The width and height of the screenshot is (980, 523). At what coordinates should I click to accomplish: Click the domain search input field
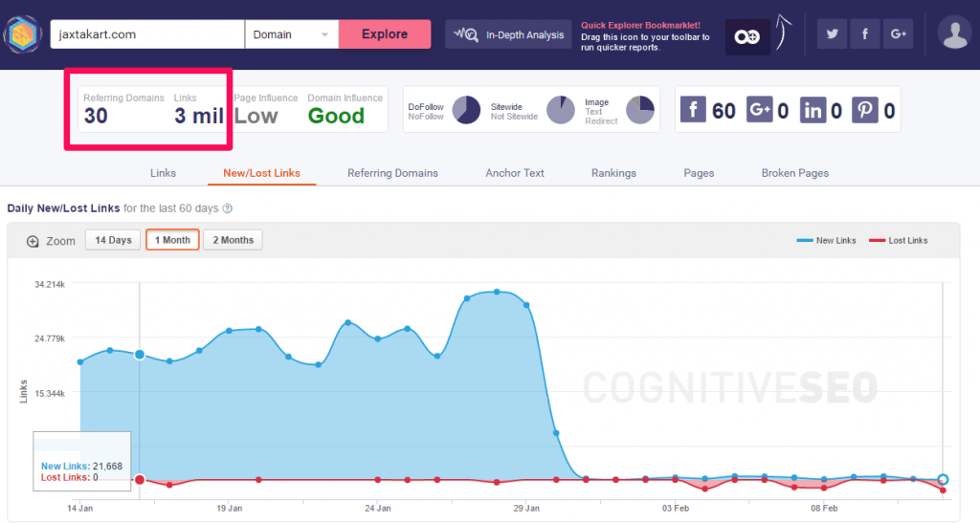(147, 34)
